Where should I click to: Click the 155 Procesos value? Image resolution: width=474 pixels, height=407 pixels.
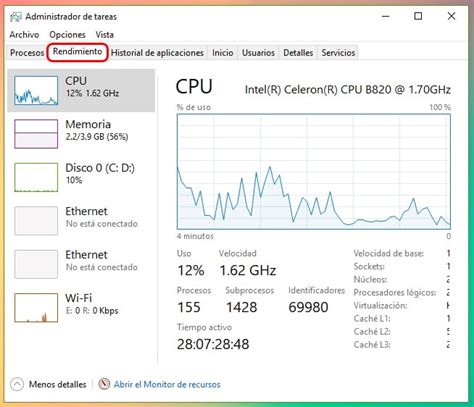189,307
